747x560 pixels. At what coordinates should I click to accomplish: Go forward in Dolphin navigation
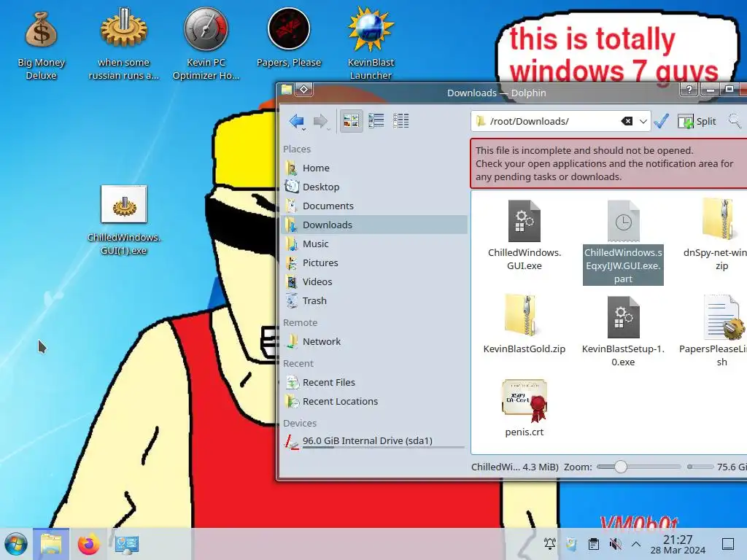[x=321, y=121]
